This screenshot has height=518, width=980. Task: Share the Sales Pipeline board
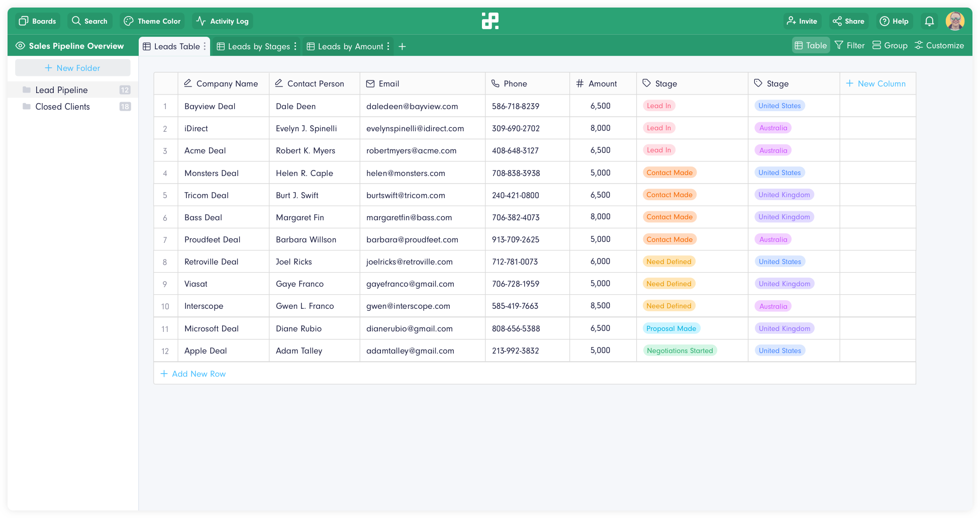[848, 21]
